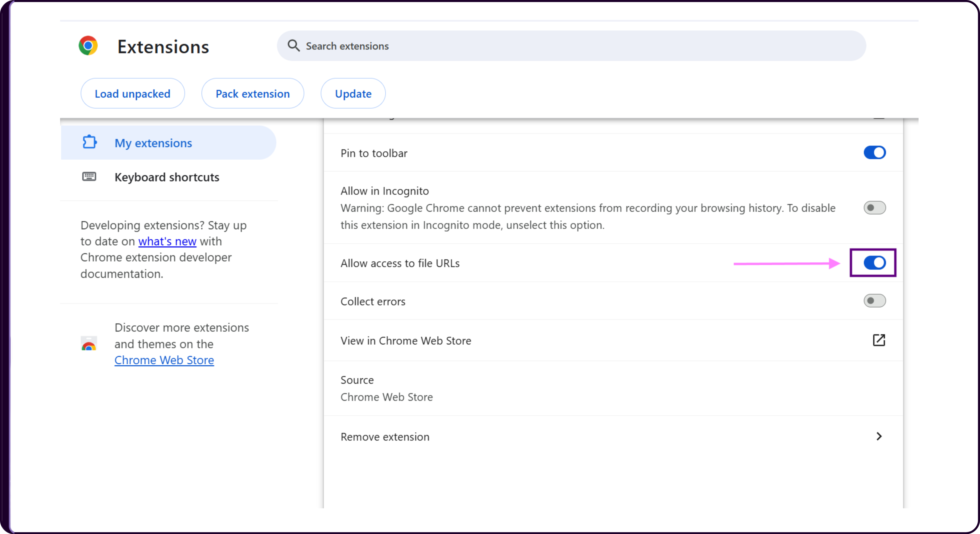Select My extensions in sidebar
This screenshot has height=534, width=980.
[168, 143]
